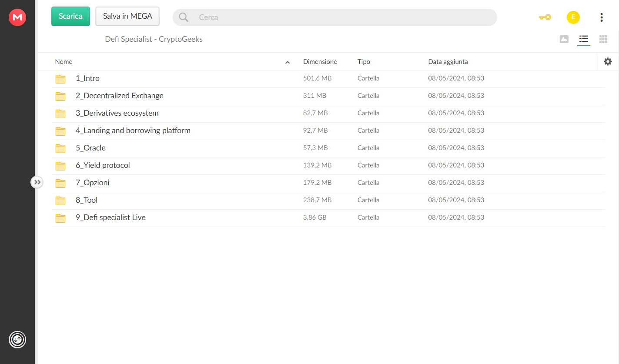Select the list view mode

[584, 39]
